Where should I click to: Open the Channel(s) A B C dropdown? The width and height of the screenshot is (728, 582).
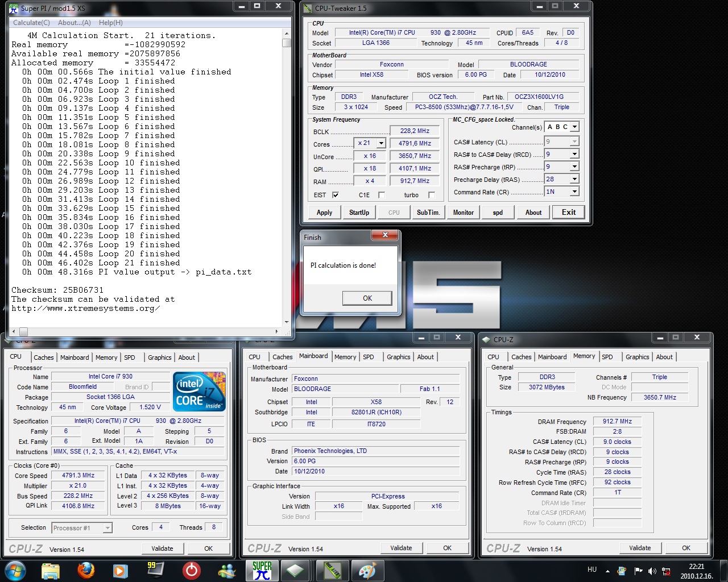pos(574,127)
